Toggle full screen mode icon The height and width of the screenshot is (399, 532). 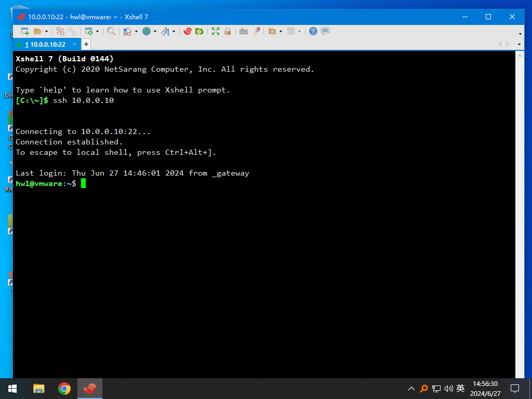click(216, 31)
